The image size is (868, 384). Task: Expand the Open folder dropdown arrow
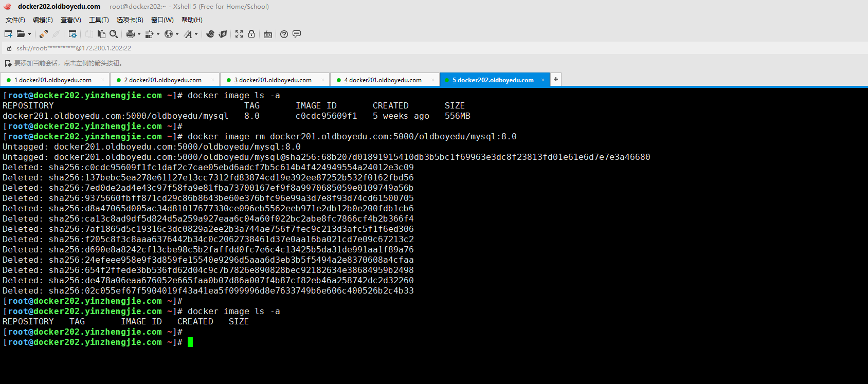[29, 34]
